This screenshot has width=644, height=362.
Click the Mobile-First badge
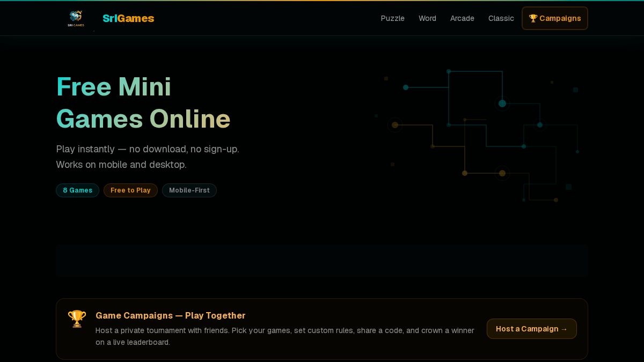click(189, 190)
